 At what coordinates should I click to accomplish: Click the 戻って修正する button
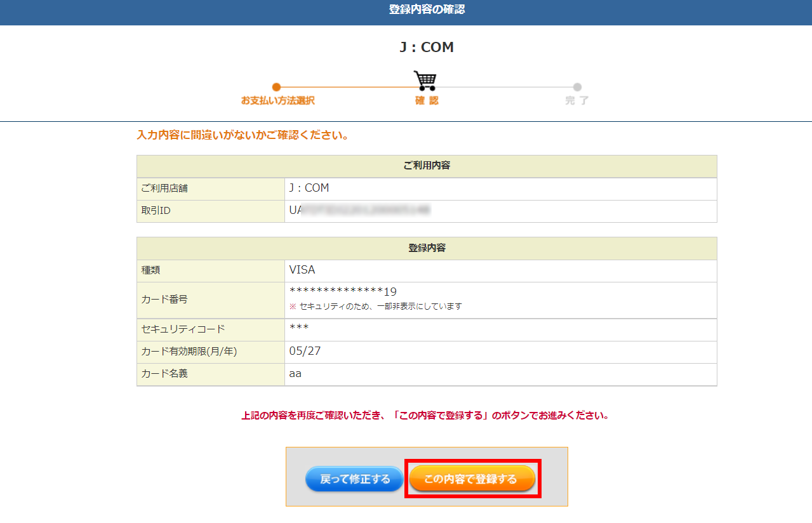tap(354, 479)
